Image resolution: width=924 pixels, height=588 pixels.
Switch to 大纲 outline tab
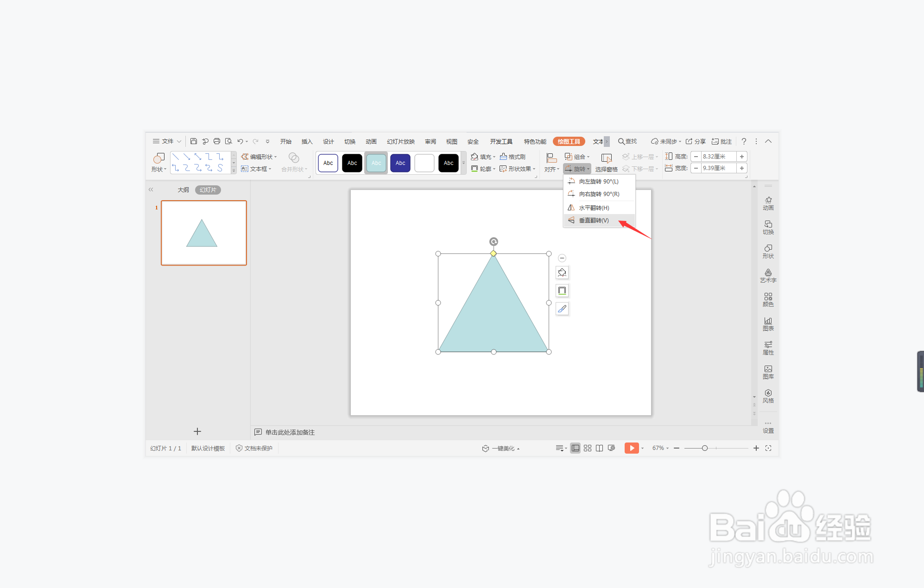184,190
